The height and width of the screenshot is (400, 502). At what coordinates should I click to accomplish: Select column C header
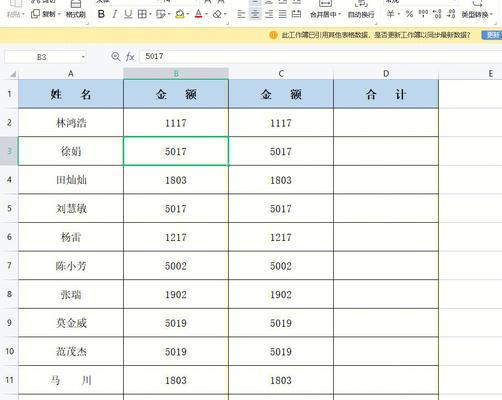pyautogui.click(x=281, y=74)
